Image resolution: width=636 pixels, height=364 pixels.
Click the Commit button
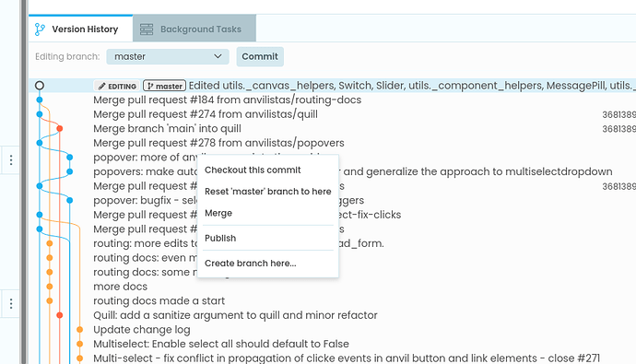coord(260,56)
